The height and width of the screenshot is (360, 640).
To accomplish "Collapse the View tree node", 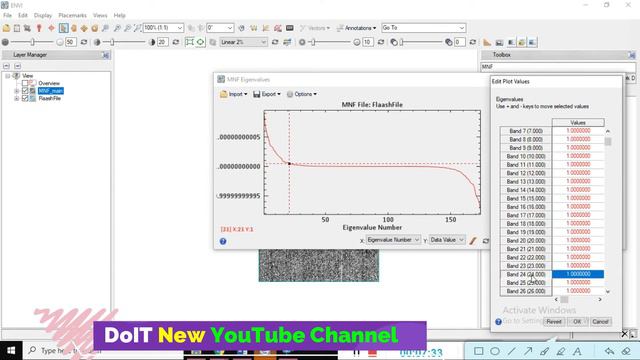I will pos(7,76).
